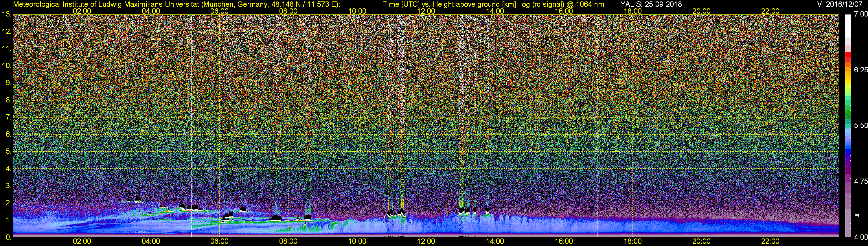This screenshot has height=246, width=868.
Task: Click the 6 km height axis label
Action: [8, 135]
